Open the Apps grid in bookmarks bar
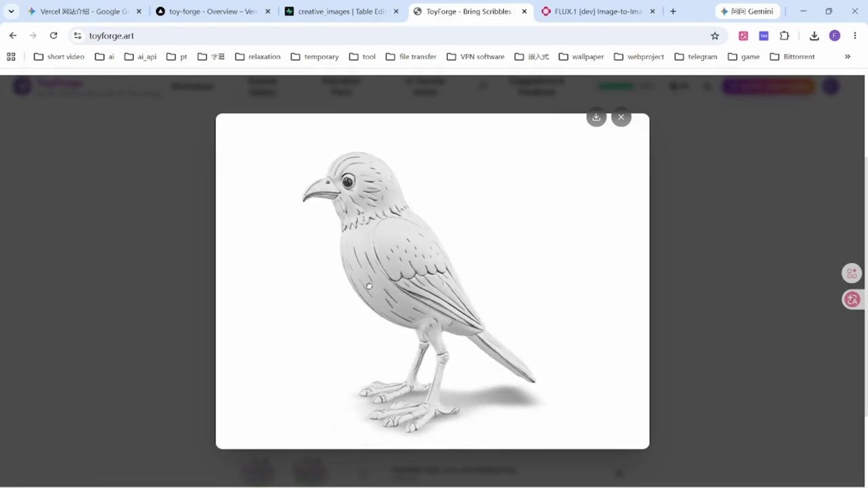Viewport: 868px width, 488px height. pyautogui.click(x=11, y=57)
